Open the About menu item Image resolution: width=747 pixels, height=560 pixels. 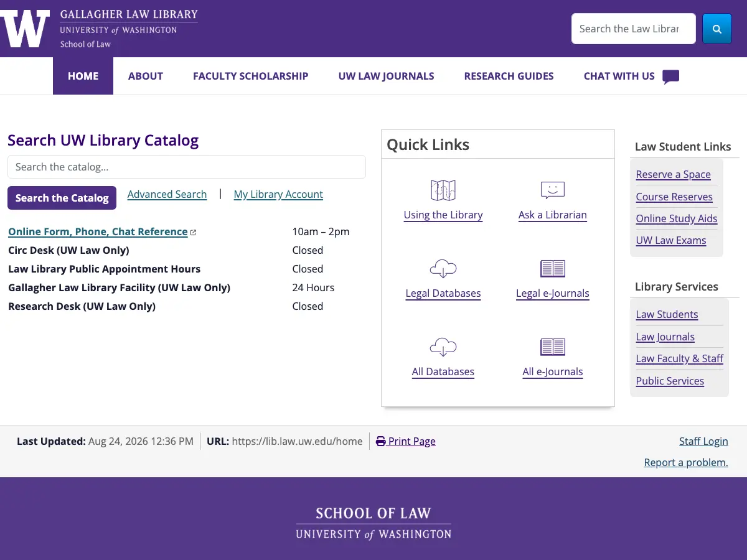(146, 76)
